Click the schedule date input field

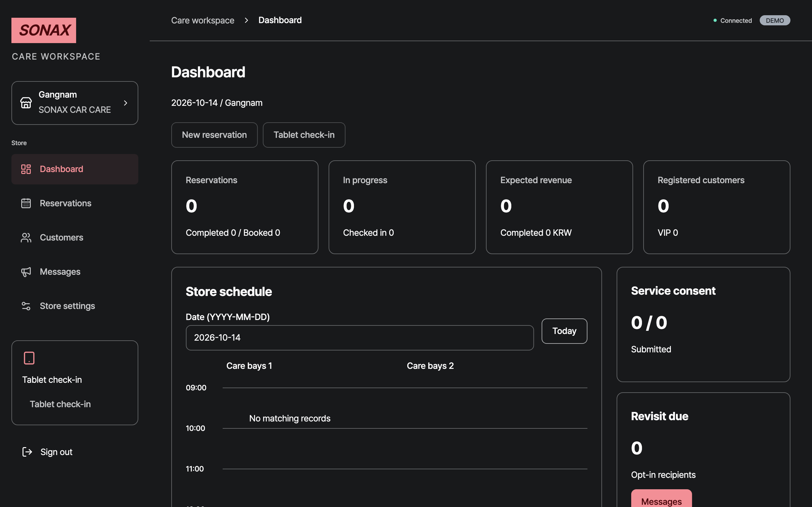pyautogui.click(x=360, y=338)
